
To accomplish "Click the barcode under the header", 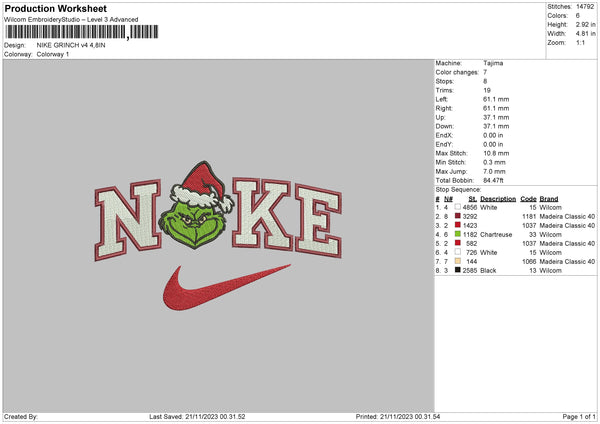I will point(82,32).
